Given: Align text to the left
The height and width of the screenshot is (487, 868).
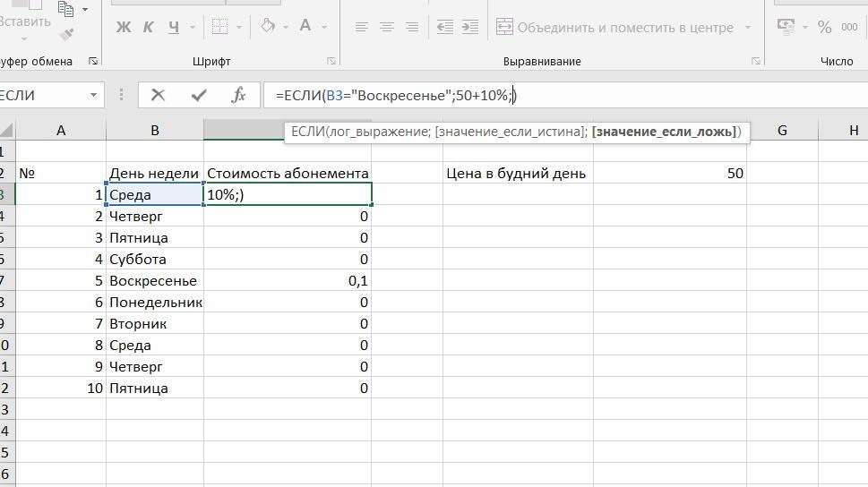Looking at the screenshot, I should (x=362, y=27).
